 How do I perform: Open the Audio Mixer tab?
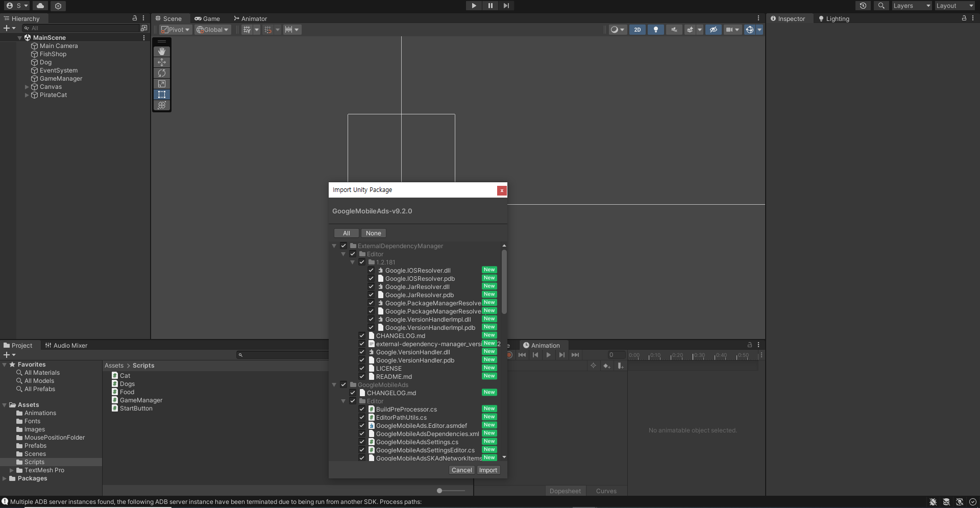(66, 345)
